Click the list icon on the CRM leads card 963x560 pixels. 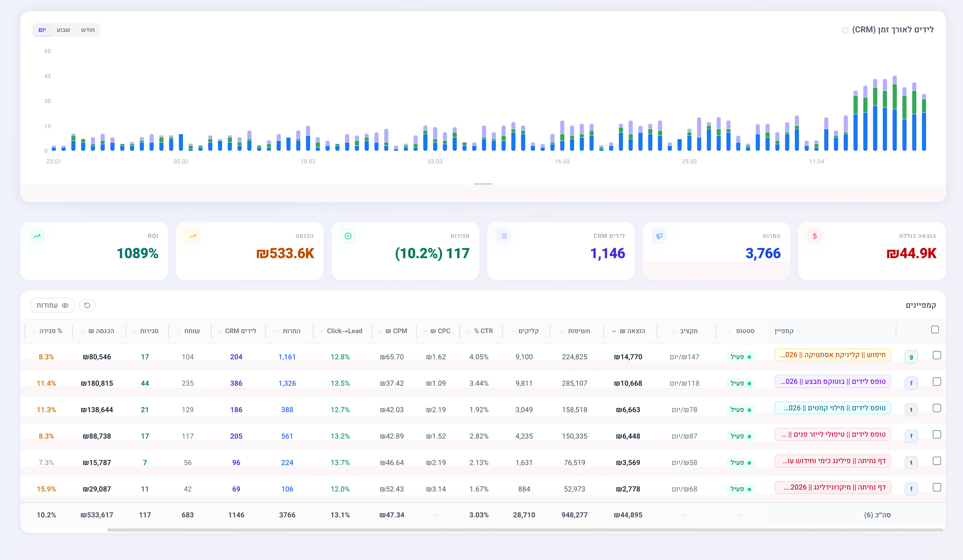point(504,236)
